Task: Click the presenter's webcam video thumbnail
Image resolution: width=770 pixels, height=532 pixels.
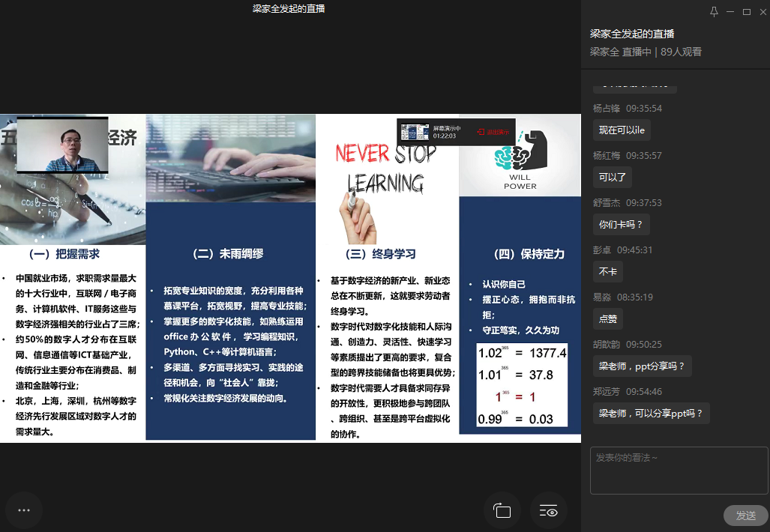Action: (62, 145)
